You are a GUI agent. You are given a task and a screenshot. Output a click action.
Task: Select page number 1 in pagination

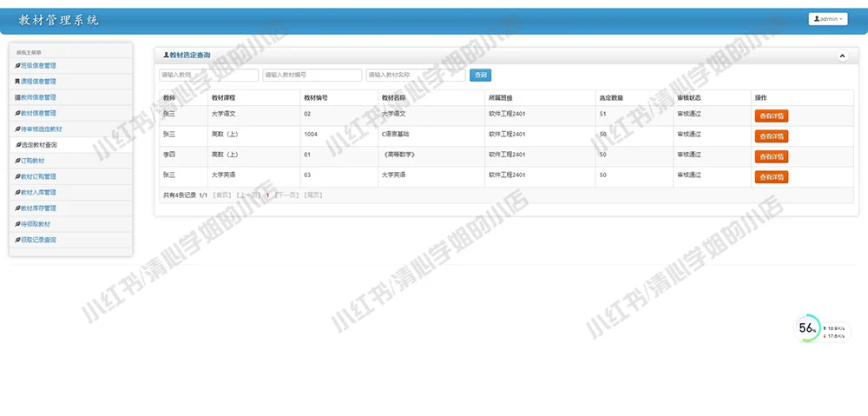click(x=267, y=195)
